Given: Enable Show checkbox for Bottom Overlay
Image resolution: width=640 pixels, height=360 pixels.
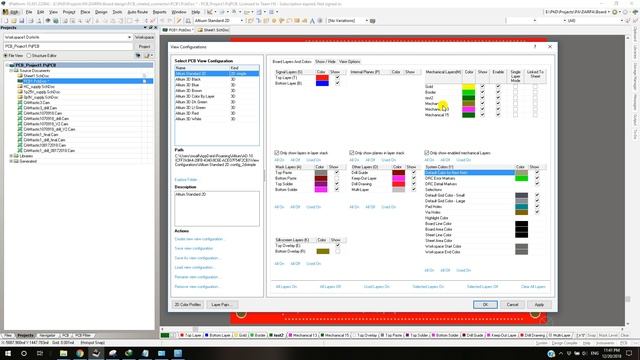Looking at the screenshot, I should 337,251.
